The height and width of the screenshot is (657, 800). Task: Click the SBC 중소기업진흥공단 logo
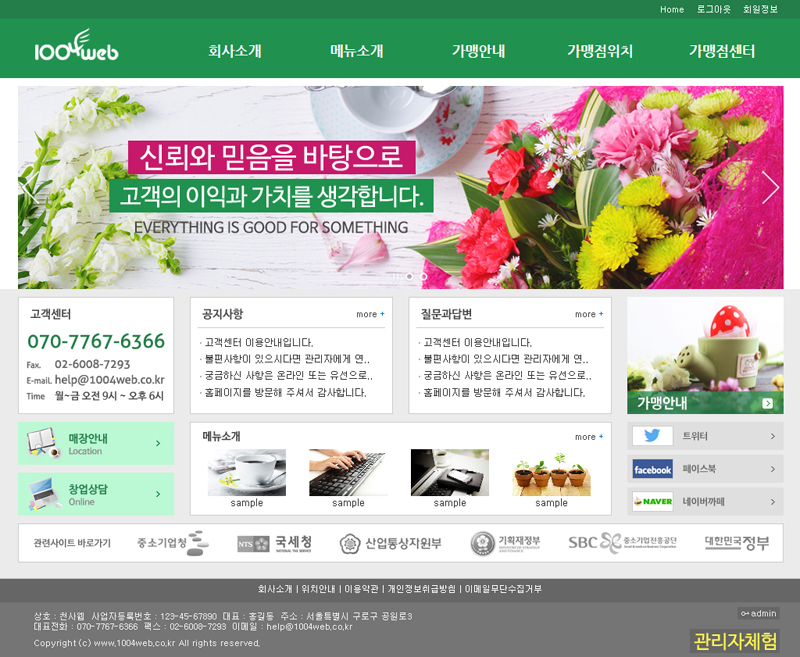pos(622,543)
